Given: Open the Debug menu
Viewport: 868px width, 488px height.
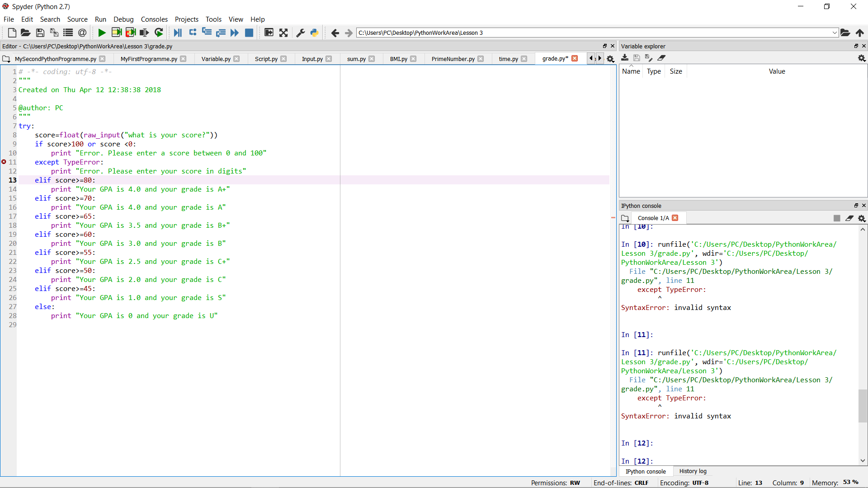Looking at the screenshot, I should (x=123, y=19).
